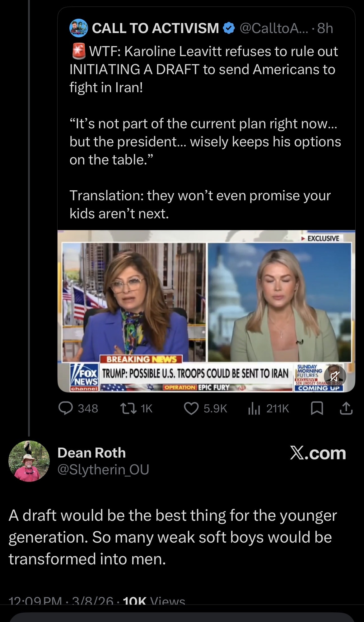The width and height of the screenshot is (364, 622).
Task: Unmute the video using the speaker icon
Action: (335, 377)
